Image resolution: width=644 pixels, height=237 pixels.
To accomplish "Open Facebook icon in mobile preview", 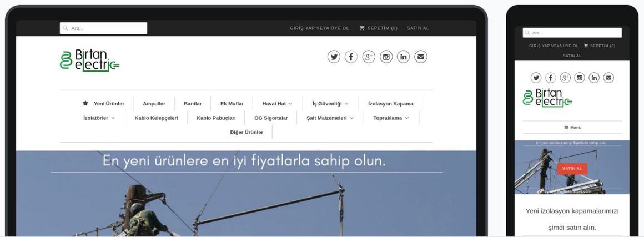I will click(x=550, y=78).
